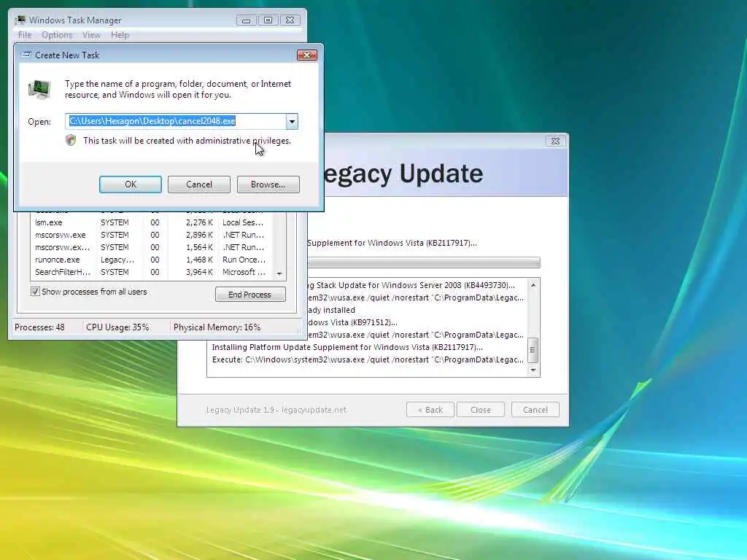The height and width of the screenshot is (560, 747).
Task: Select the Vista (KB971512) log line
Action: pyautogui.click(x=352, y=322)
